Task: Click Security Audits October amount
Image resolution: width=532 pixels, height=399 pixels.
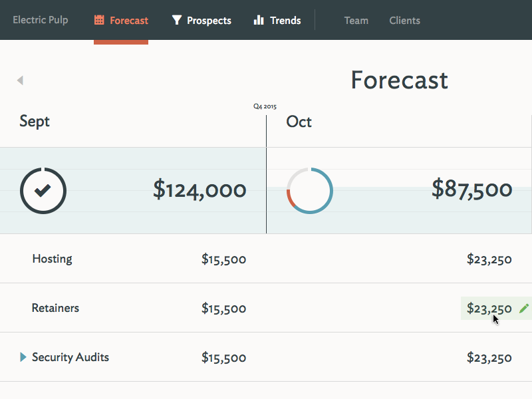Action: pyautogui.click(x=489, y=358)
